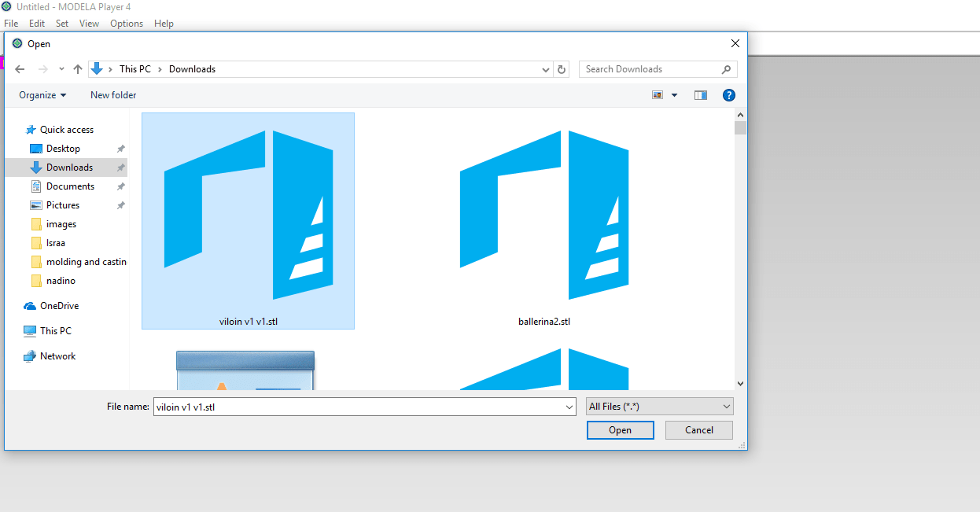Open Pictures in navigation pane
This screenshot has height=512, width=980.
point(63,205)
